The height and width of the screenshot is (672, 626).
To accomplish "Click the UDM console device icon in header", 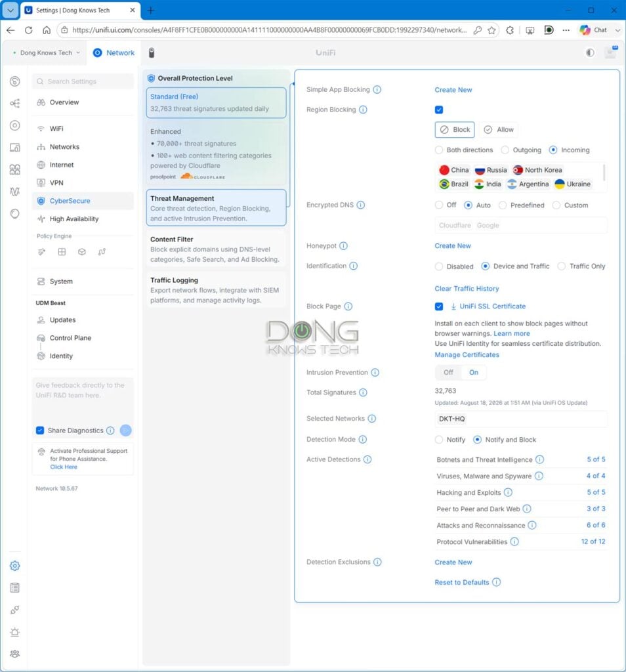I will (x=152, y=52).
